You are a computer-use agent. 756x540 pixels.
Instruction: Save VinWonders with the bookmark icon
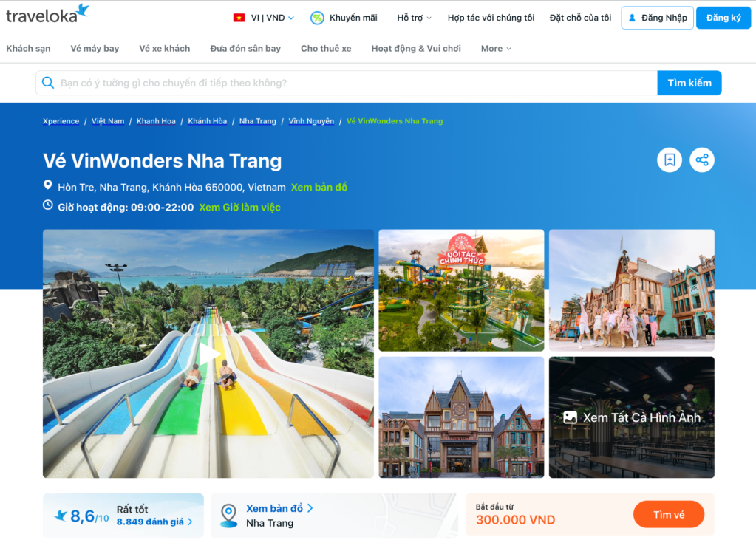[x=670, y=160]
